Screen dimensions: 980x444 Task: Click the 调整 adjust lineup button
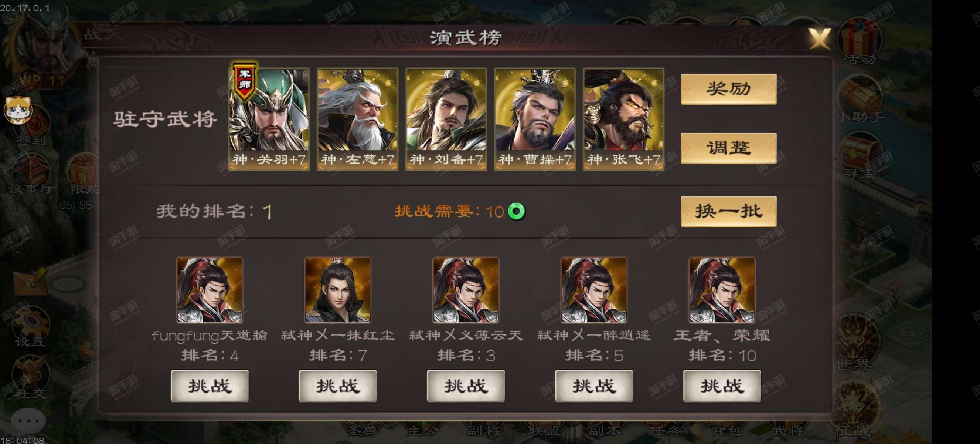click(x=728, y=148)
